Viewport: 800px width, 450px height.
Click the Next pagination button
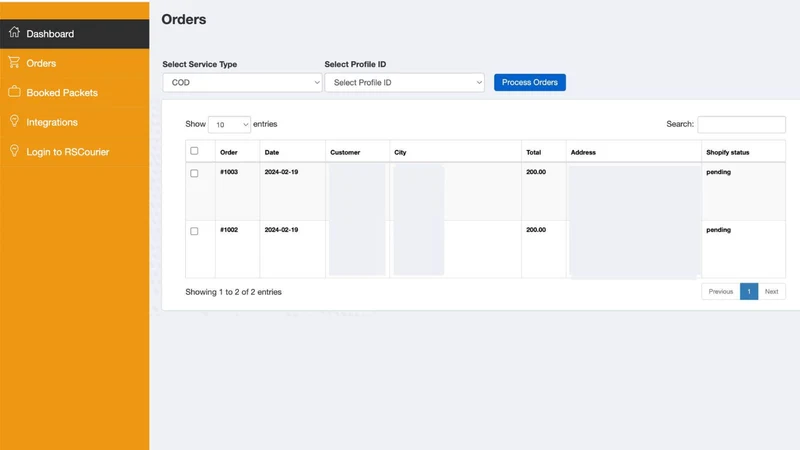[x=771, y=291]
